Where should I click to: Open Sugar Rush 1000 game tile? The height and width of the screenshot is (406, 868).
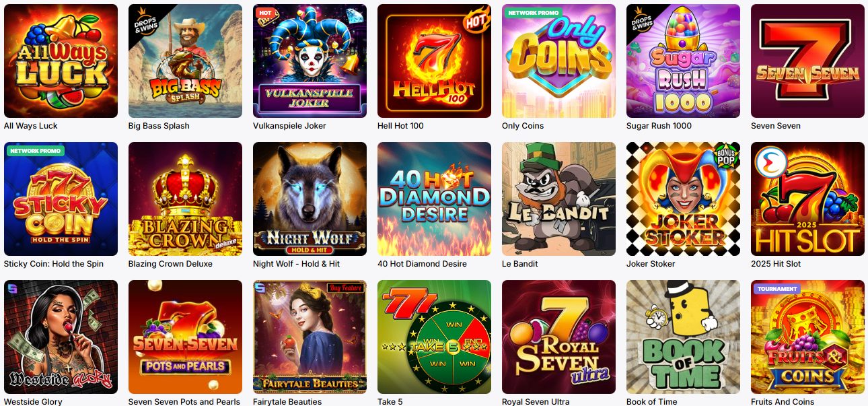683,61
